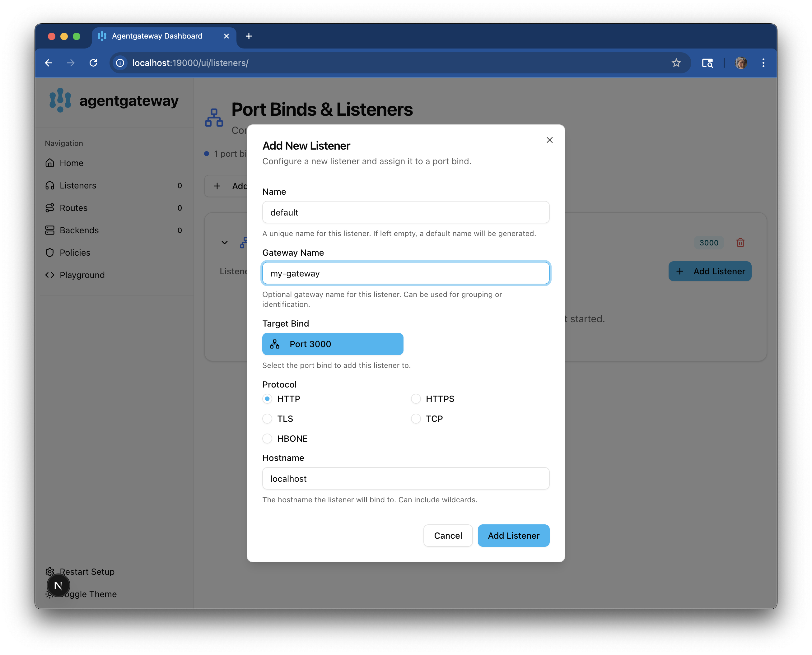
Task: Click the Policies shield icon
Action: tap(50, 253)
